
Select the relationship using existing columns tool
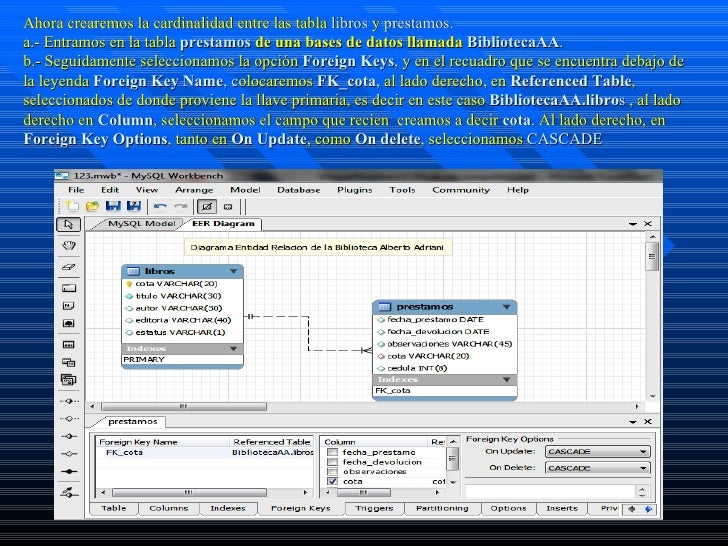pyautogui.click(x=69, y=492)
